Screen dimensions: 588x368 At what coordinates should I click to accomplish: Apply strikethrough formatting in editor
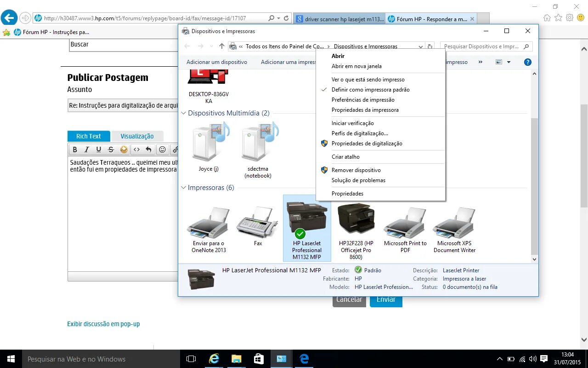pos(111,149)
